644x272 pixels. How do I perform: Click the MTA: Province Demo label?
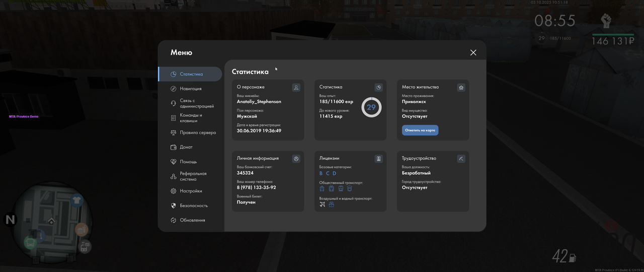[24, 116]
